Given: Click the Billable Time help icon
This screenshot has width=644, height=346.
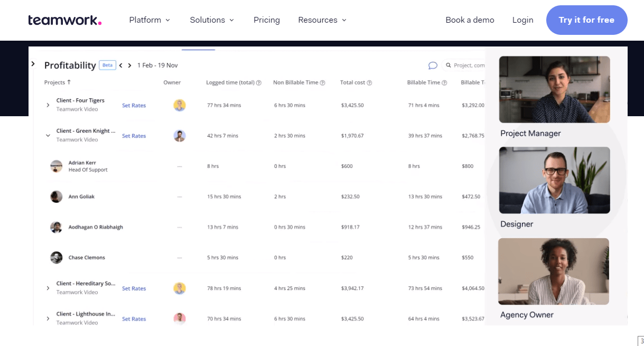Looking at the screenshot, I should [444, 83].
